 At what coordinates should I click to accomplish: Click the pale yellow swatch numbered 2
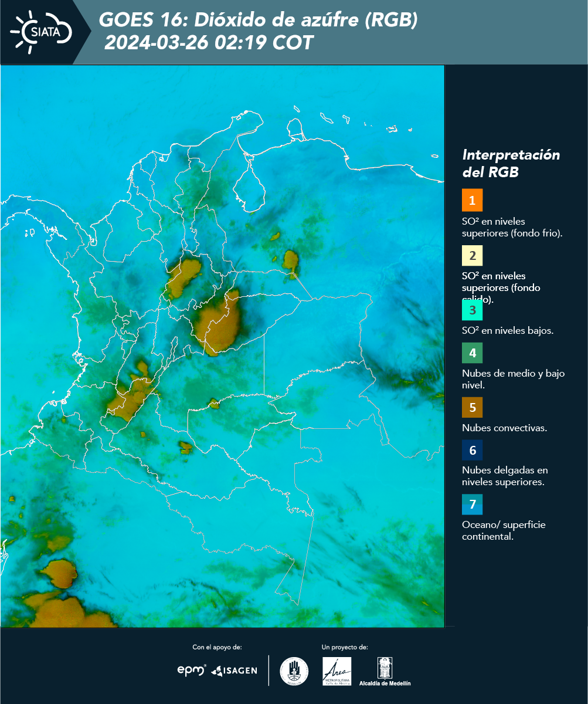coord(472,256)
